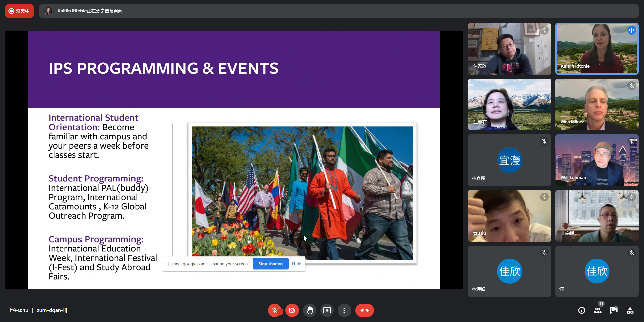Click the red recording indicator
The width and height of the screenshot is (644, 322).
pos(19,11)
